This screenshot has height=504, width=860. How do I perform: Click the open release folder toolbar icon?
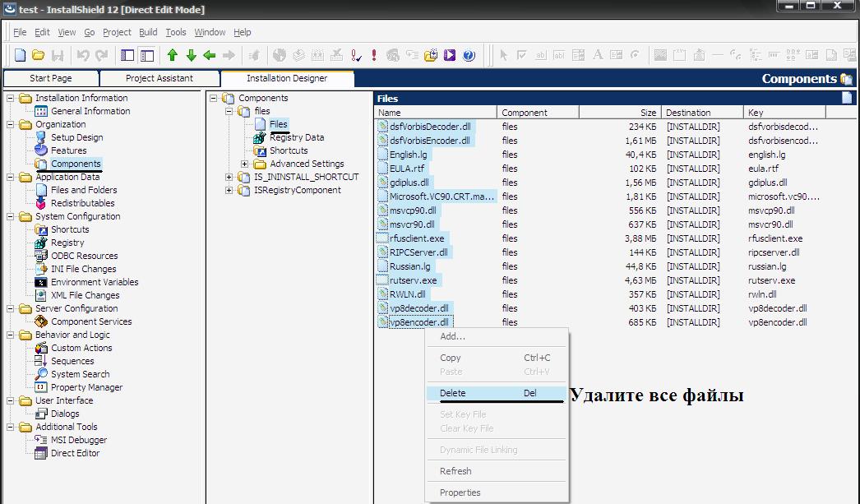(431, 55)
